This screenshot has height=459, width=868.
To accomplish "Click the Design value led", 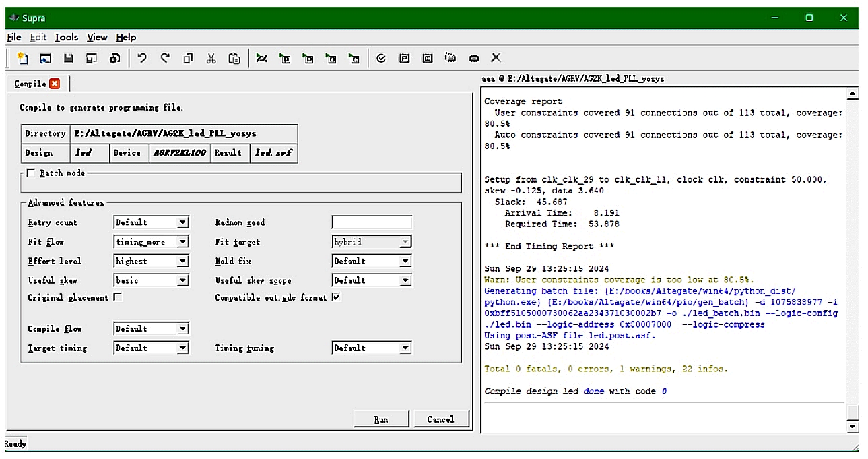I will pyautogui.click(x=84, y=152).
